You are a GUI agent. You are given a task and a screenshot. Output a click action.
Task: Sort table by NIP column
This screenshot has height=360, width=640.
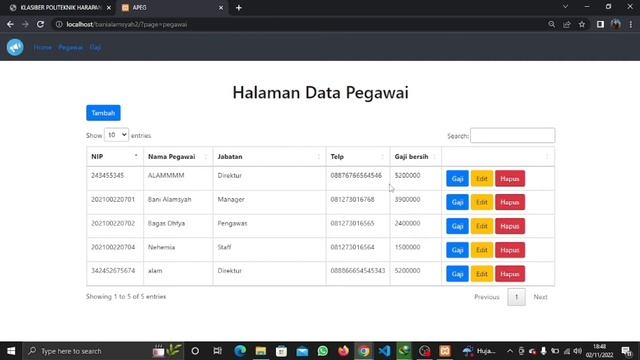click(115, 157)
